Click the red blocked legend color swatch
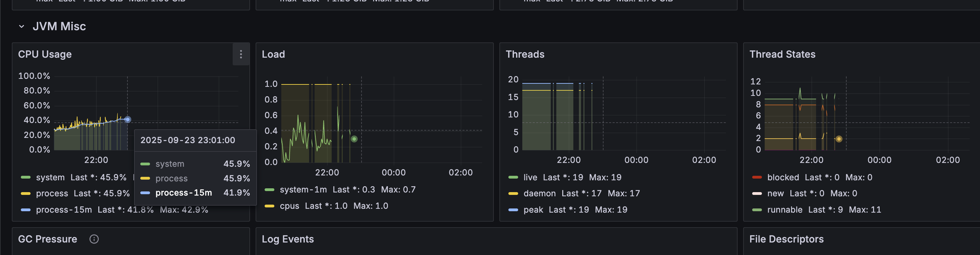980x255 pixels. pos(757,178)
